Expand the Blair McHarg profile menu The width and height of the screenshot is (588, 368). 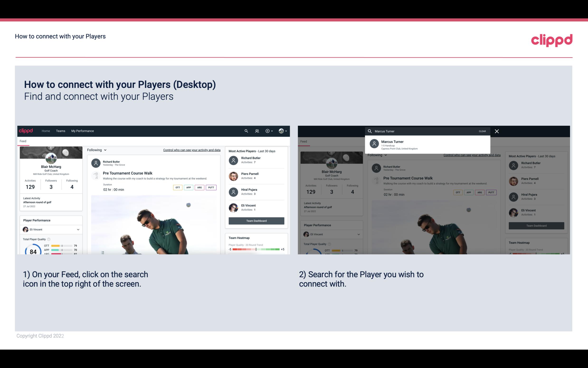pos(283,131)
